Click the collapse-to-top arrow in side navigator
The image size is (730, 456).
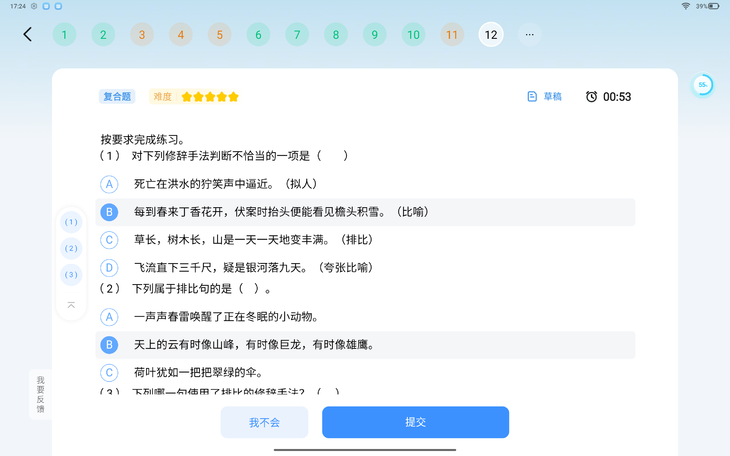click(x=71, y=305)
